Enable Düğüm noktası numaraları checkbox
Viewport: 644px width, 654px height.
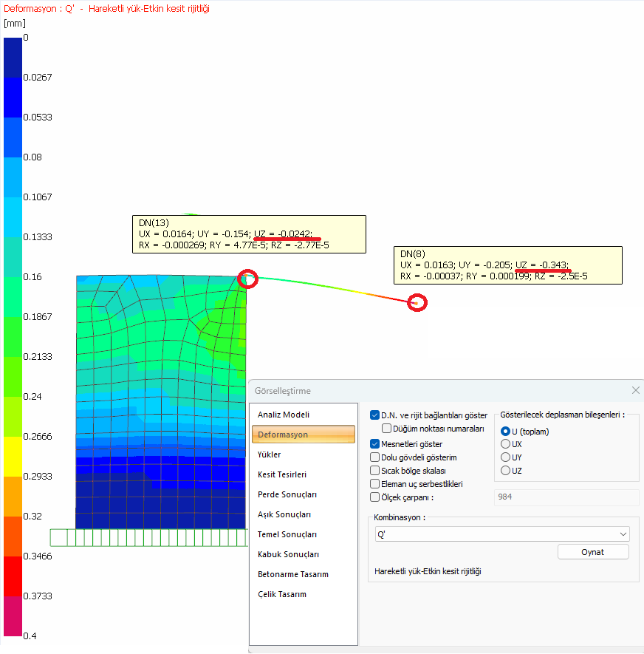point(387,429)
